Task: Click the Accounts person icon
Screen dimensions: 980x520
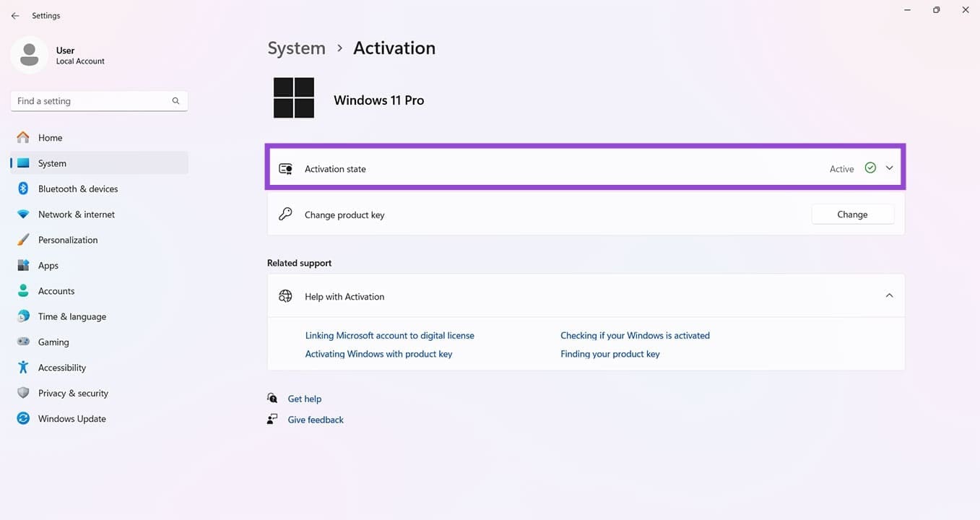Action: (23, 291)
